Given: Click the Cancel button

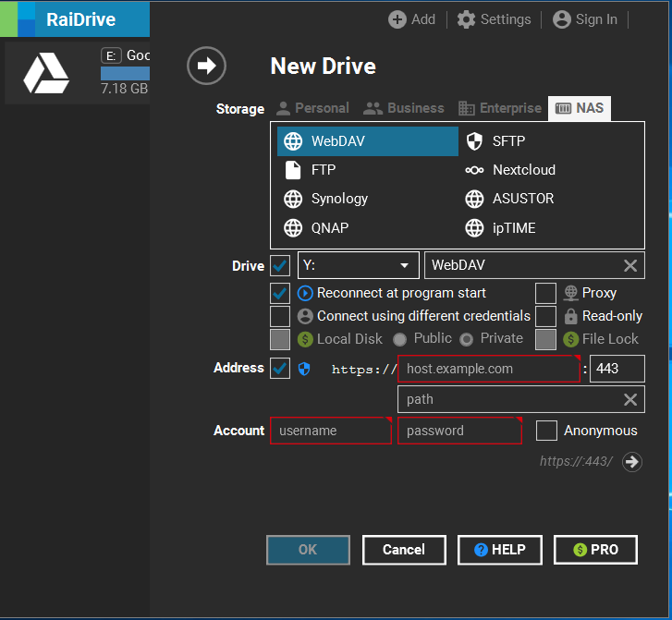Looking at the screenshot, I should click(404, 550).
